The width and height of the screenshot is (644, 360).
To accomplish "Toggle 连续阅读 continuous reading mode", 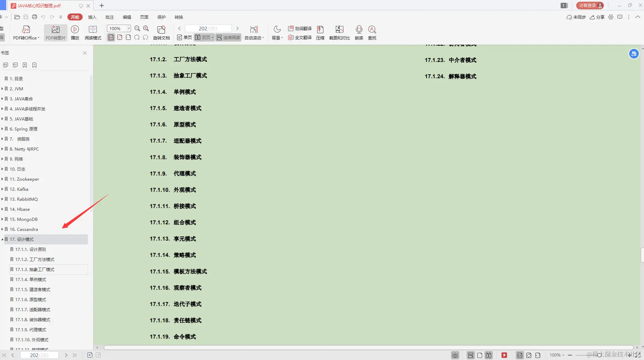I will click(228, 37).
